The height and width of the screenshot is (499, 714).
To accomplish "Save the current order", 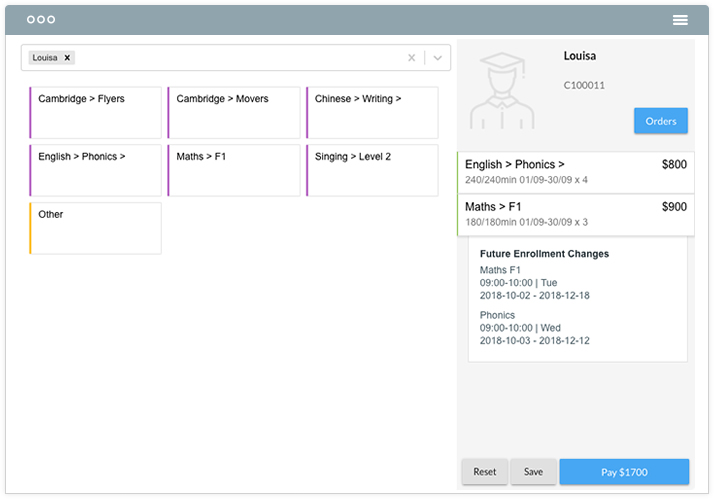I will click(x=533, y=472).
